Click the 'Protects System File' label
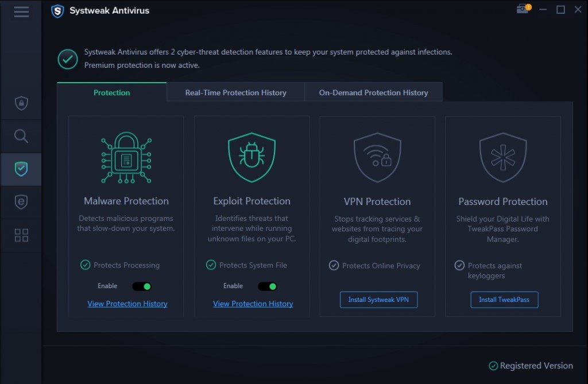This screenshot has height=384, width=588. pyautogui.click(x=253, y=265)
